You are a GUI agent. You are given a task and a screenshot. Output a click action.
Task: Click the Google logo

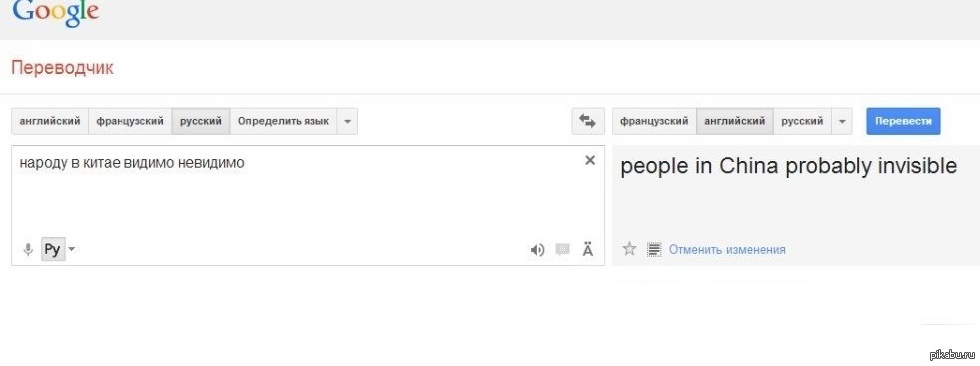point(55,11)
